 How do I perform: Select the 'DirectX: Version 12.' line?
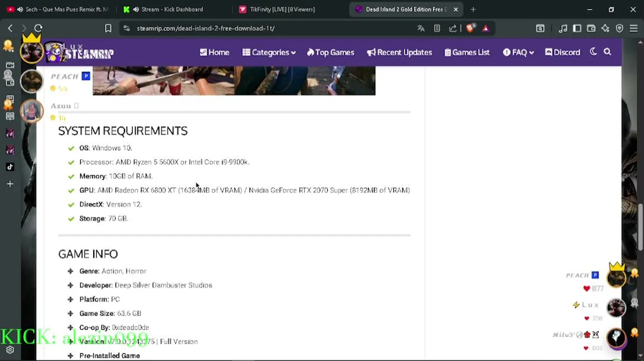pos(110,204)
